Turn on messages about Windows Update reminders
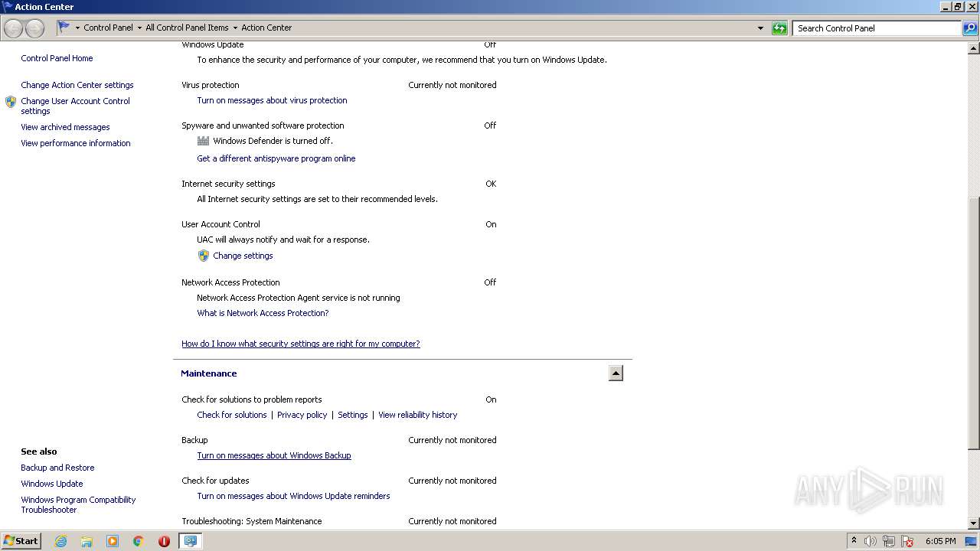Viewport: 980px width, 551px height. click(x=293, y=496)
